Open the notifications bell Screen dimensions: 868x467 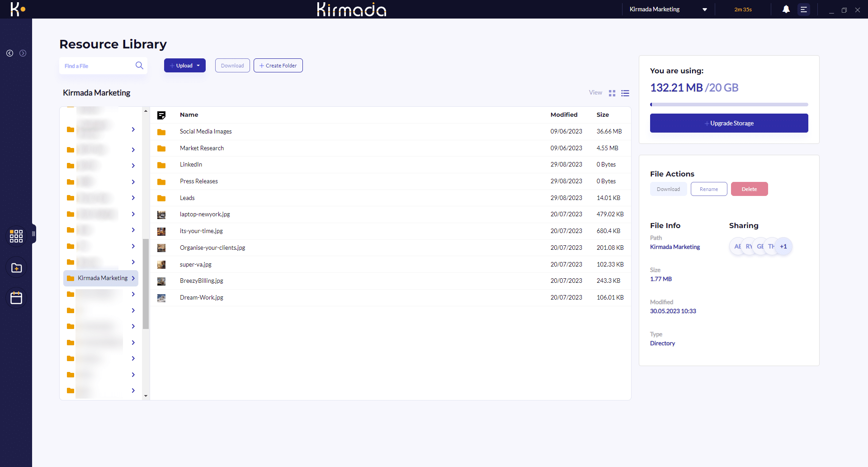(786, 9)
